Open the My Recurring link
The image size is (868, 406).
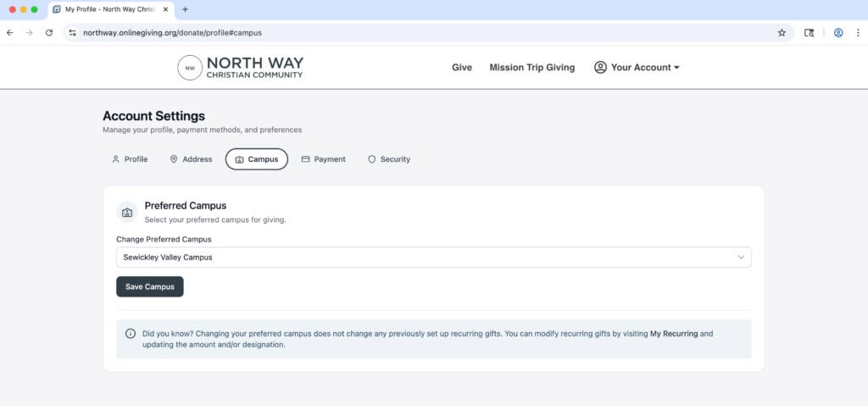coord(673,334)
